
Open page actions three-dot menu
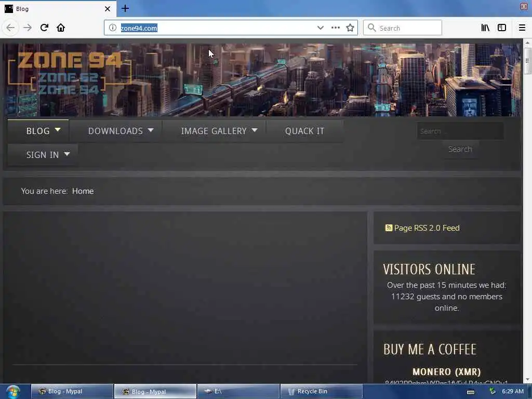tap(336, 28)
